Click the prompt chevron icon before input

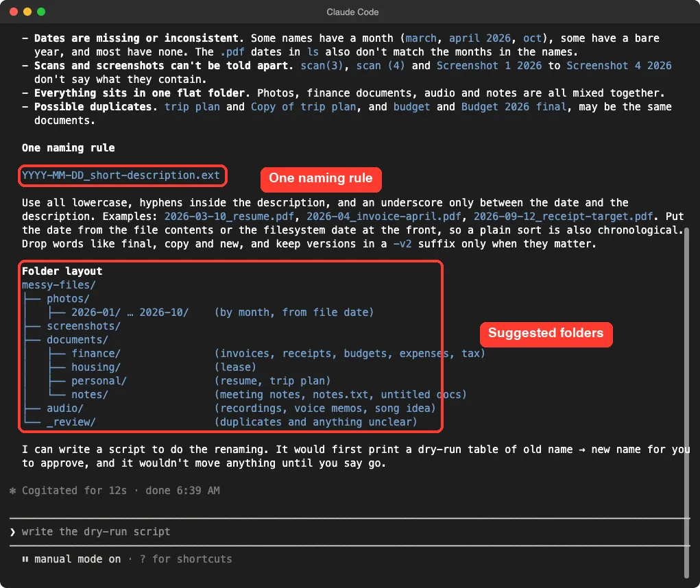[x=12, y=532]
